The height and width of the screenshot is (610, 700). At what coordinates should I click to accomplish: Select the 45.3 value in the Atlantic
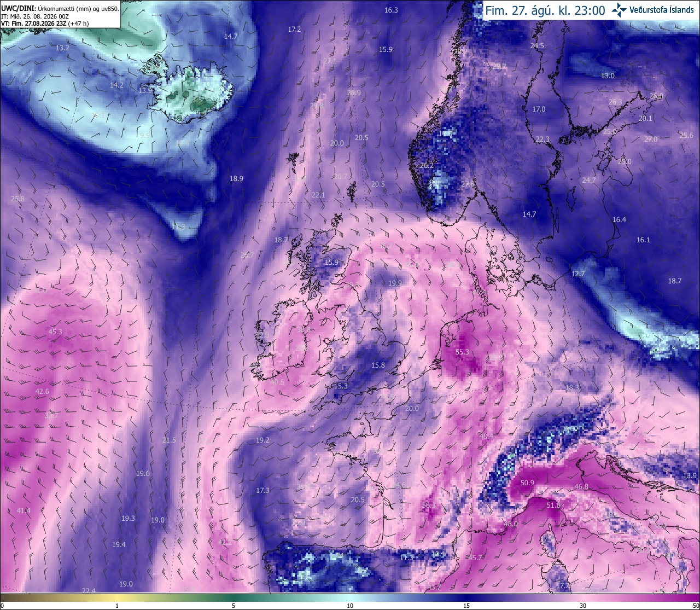pos(55,332)
